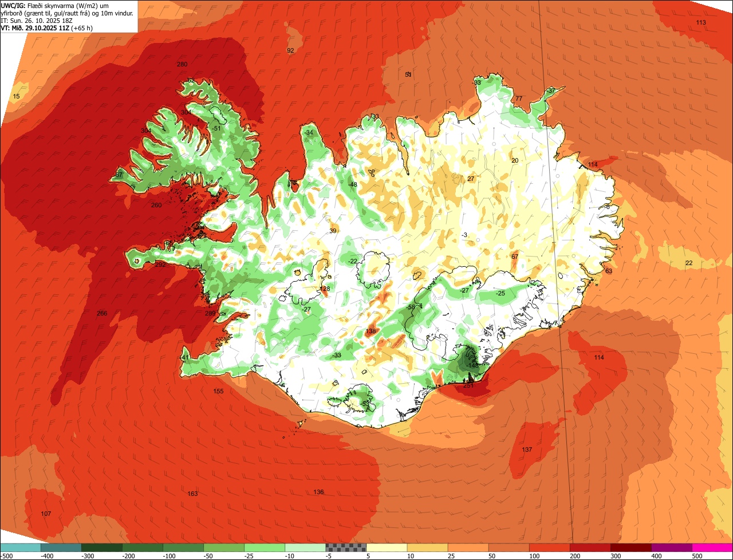Select the purple swatch between 400 and 500
The width and height of the screenshot is (733, 560).
671,547
